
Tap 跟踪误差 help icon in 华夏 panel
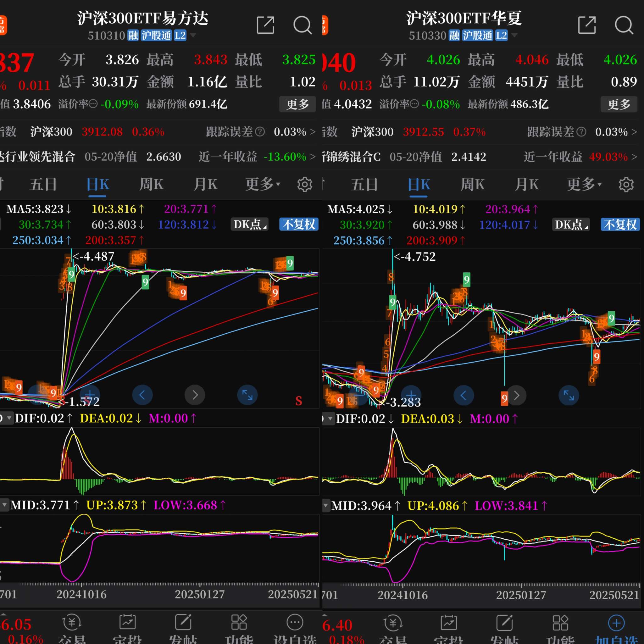tap(581, 132)
